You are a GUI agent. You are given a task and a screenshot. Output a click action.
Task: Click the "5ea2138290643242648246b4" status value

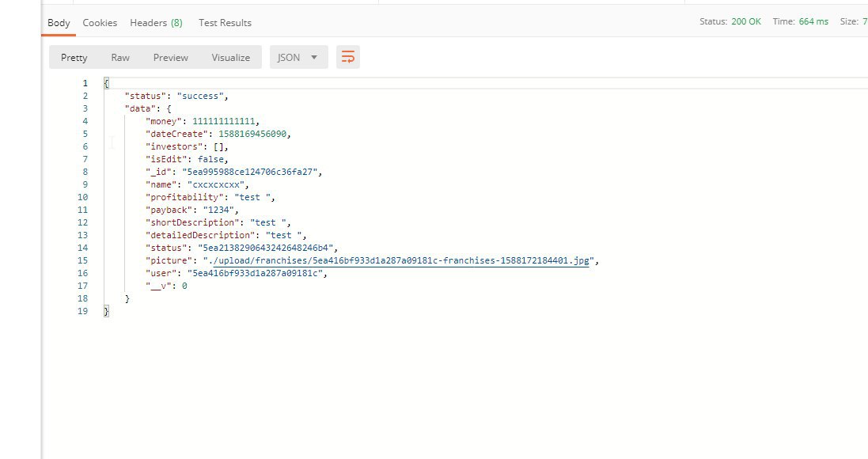(266, 248)
